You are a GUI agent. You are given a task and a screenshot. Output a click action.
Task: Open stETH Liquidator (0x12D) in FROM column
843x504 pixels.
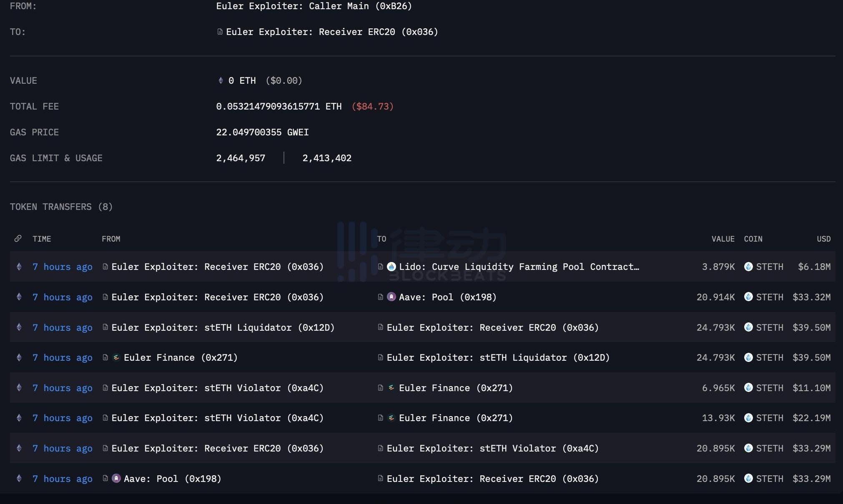tap(223, 327)
